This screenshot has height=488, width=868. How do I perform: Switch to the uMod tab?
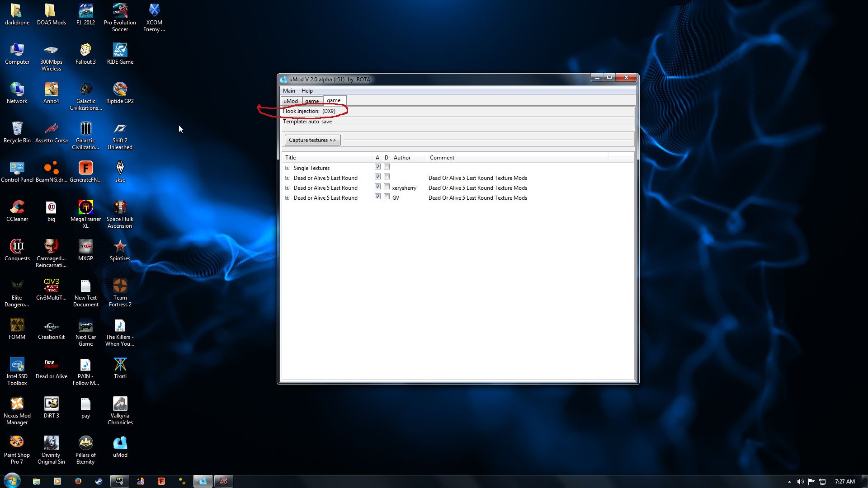click(291, 101)
